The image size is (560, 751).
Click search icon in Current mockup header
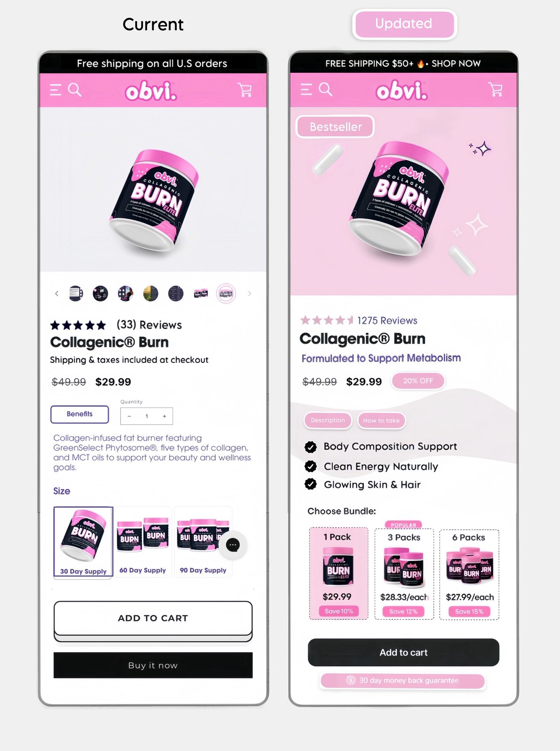point(75,89)
